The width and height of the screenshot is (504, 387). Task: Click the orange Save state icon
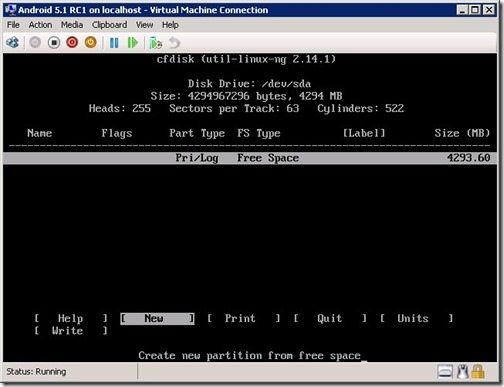click(91, 43)
